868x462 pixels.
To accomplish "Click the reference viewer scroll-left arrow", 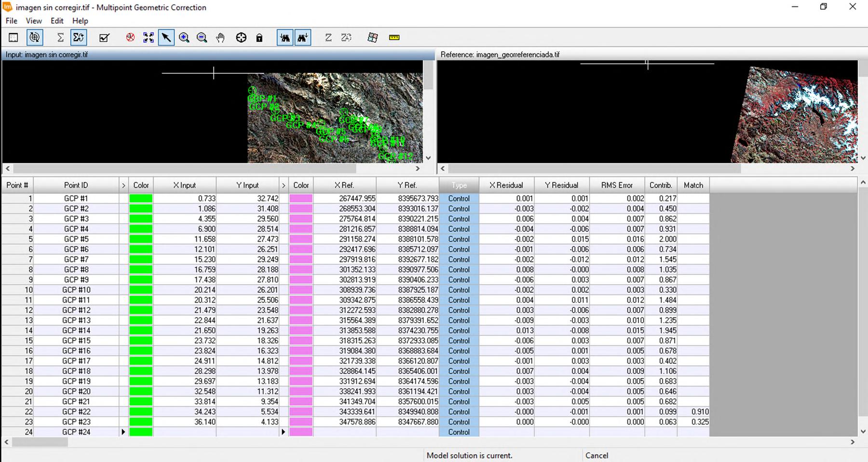I will 443,168.
